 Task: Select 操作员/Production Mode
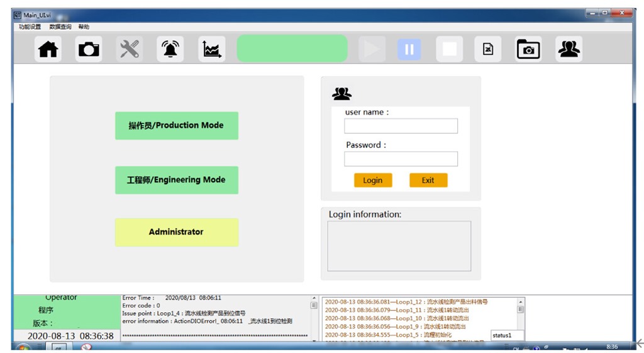(177, 126)
